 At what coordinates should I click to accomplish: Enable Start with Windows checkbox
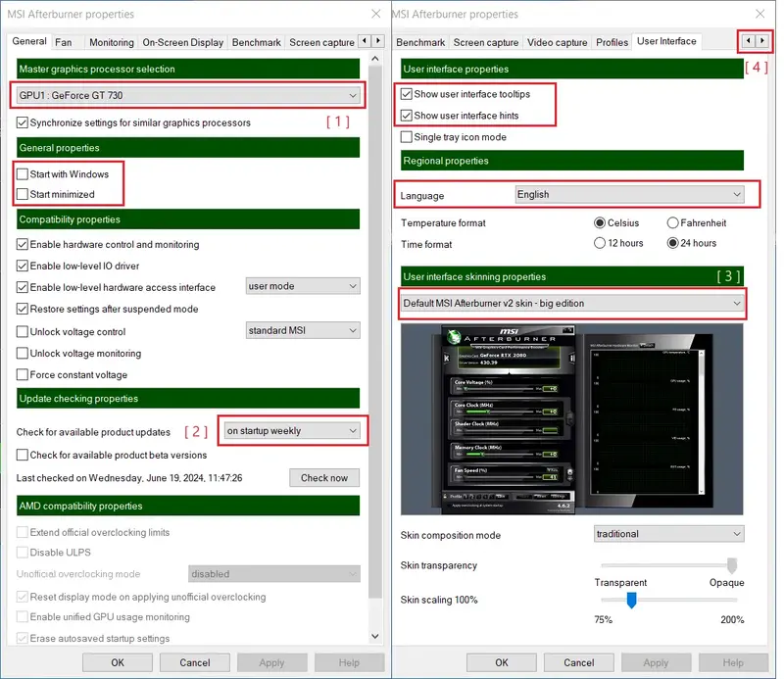point(23,173)
